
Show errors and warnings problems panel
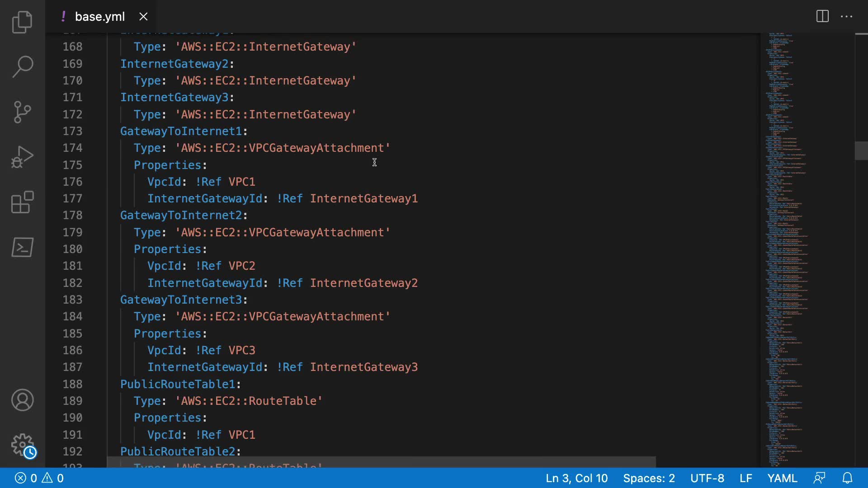pos(39,478)
